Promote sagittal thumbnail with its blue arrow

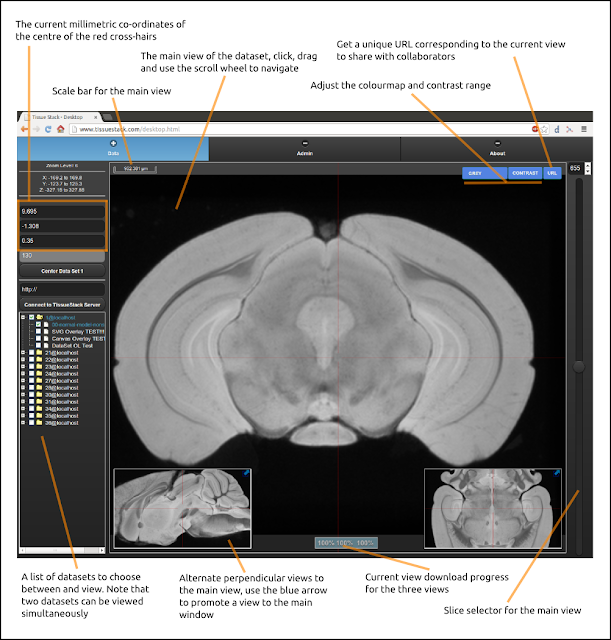tap(246, 473)
